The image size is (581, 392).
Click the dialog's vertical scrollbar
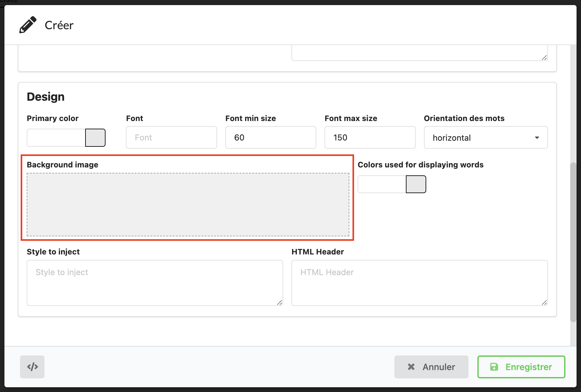(573, 241)
